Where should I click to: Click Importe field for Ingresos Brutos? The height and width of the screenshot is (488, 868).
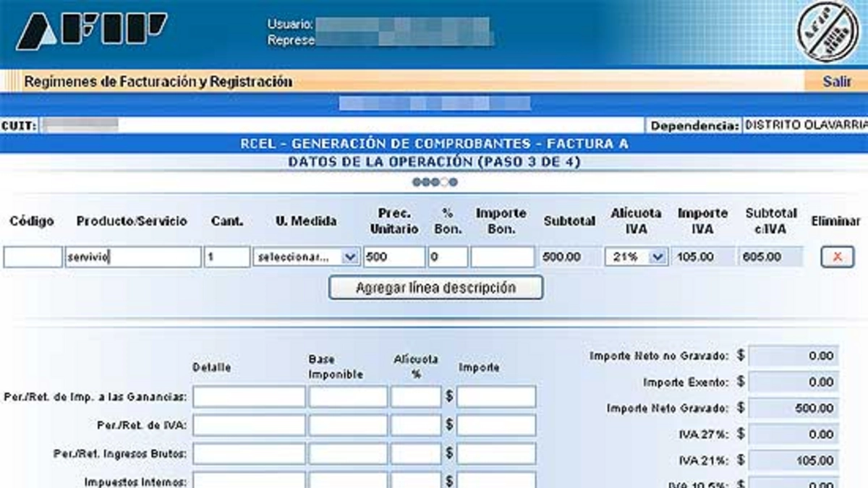coord(496,453)
